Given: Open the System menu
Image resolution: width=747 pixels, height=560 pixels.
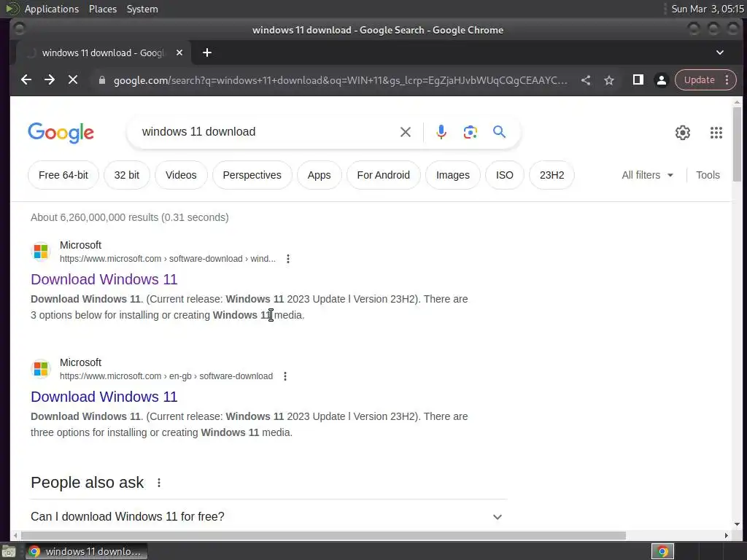Looking at the screenshot, I should pyautogui.click(x=142, y=9).
